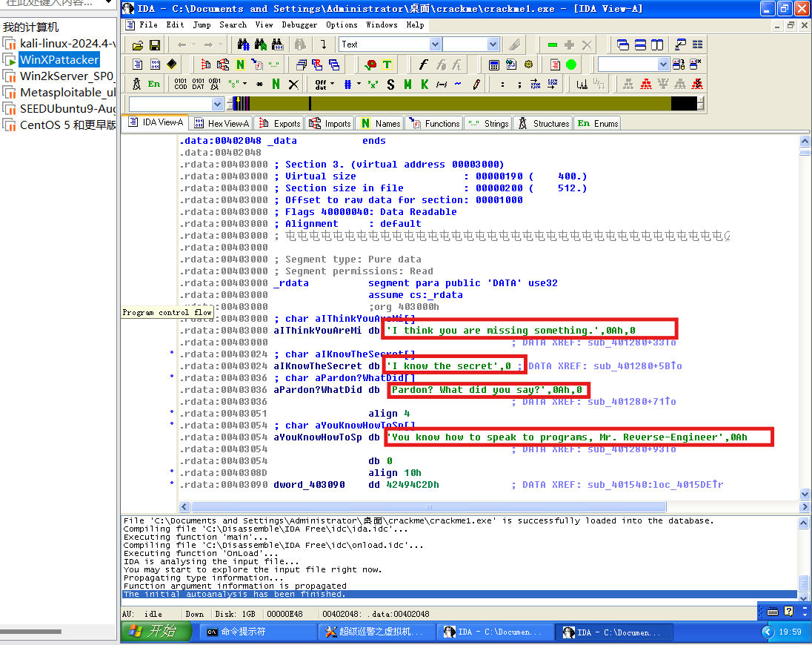Click yellow-boxed N names window icon

point(240,64)
